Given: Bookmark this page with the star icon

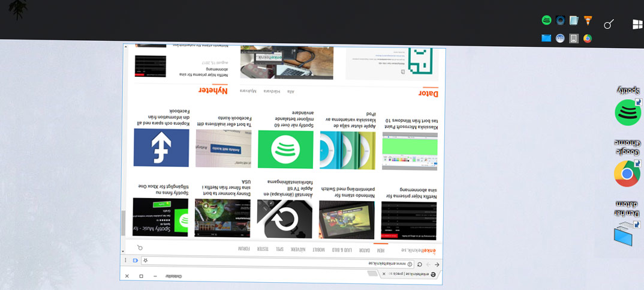Looking at the screenshot, I should point(145,261).
